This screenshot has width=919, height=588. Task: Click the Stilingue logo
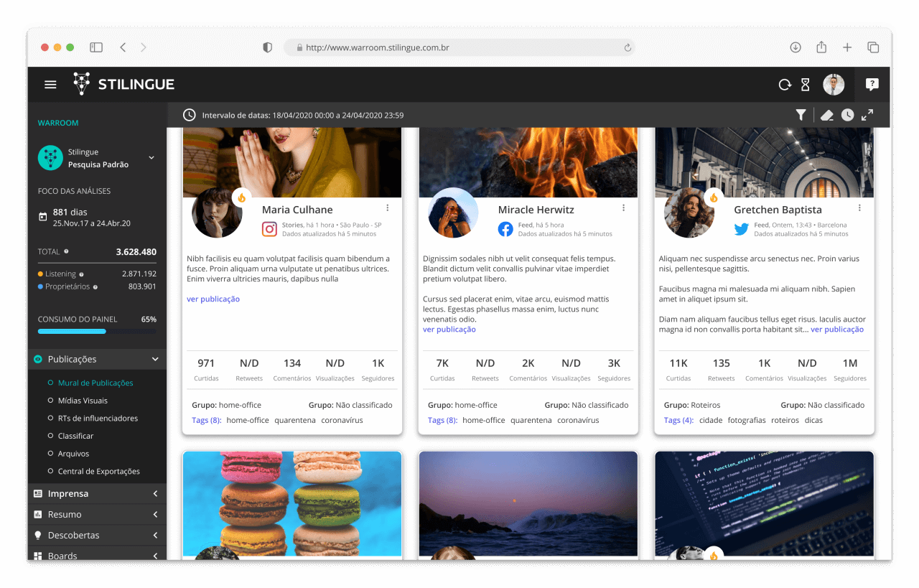(124, 84)
